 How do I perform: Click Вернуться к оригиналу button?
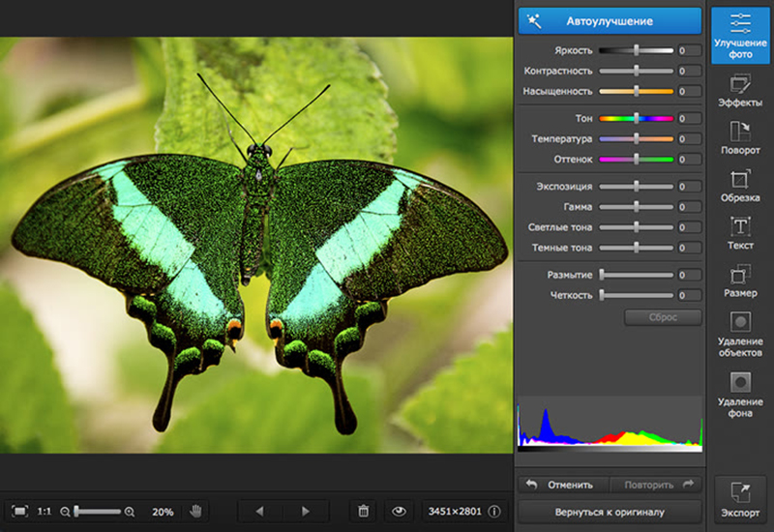610,511
